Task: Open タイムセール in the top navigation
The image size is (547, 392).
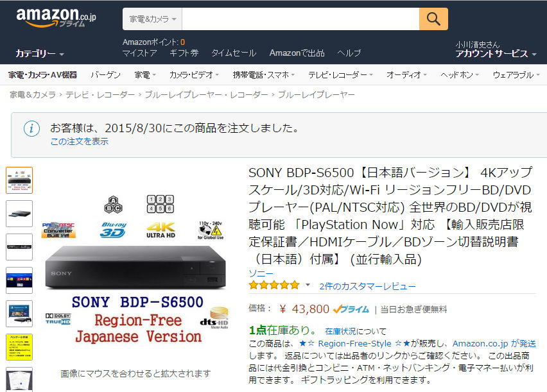Action: point(234,53)
